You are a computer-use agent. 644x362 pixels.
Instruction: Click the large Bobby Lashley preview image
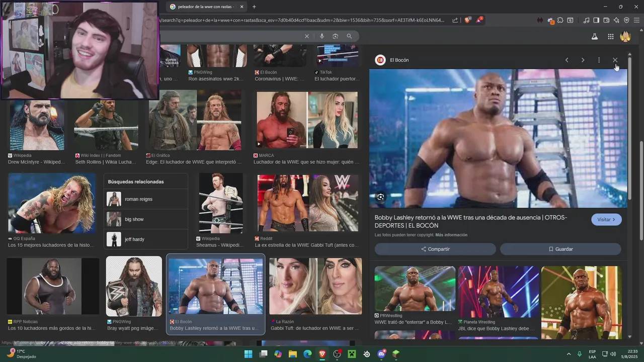(498, 138)
